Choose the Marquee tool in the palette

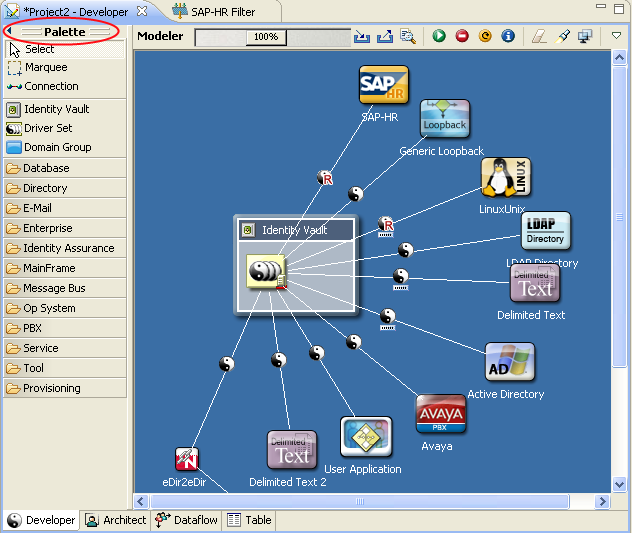[x=65, y=67]
